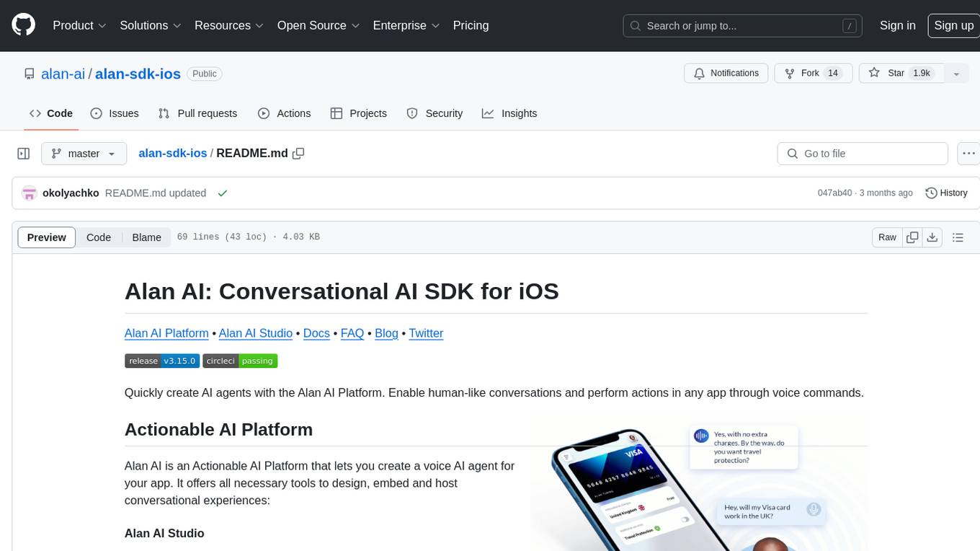Expand the star lists dropdown arrow
This screenshot has height=551, width=980.
pyautogui.click(x=956, y=74)
